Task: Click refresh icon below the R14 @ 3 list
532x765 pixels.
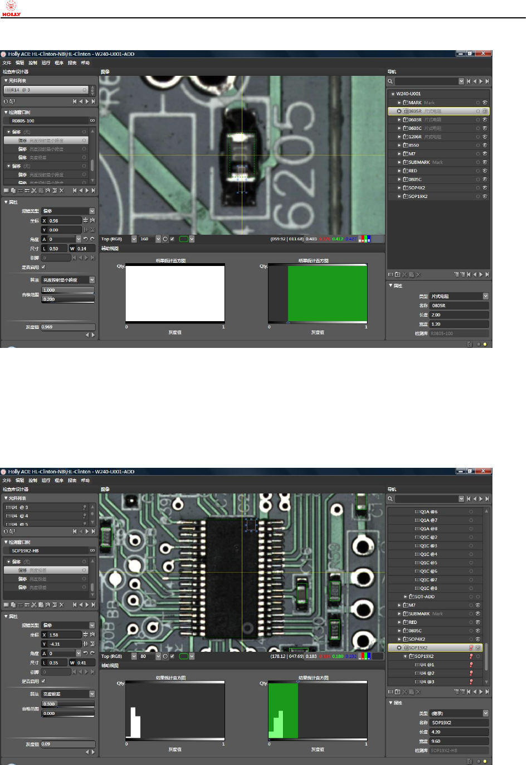Action: (x=6, y=101)
